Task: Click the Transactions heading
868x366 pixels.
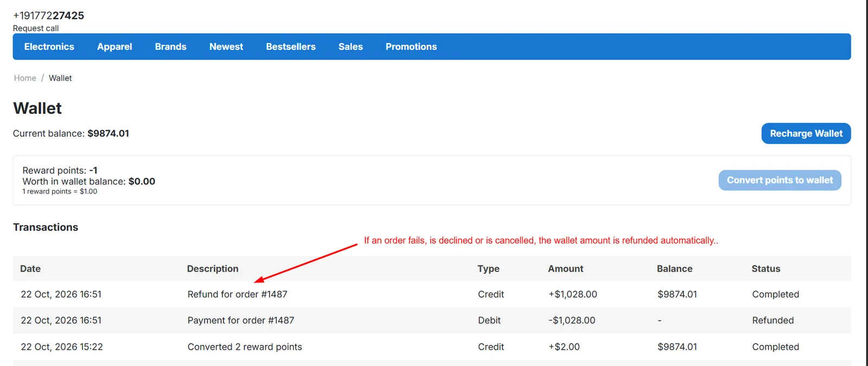Action: tap(46, 227)
